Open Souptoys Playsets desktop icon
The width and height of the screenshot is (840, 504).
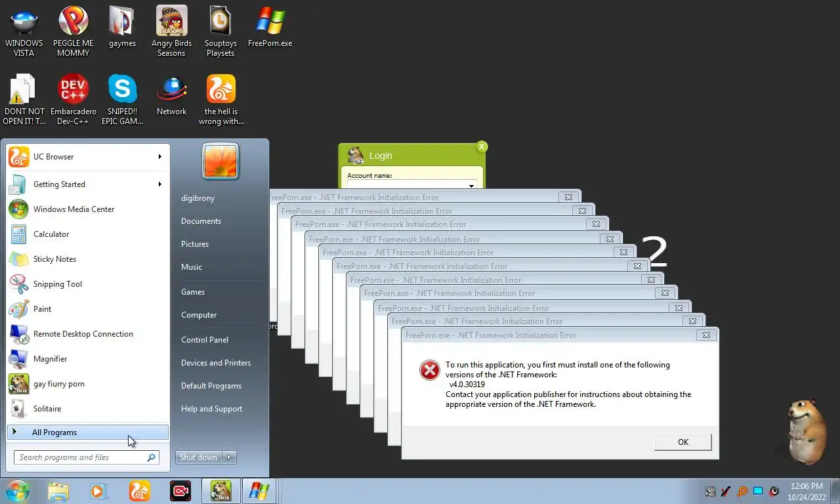[220, 31]
